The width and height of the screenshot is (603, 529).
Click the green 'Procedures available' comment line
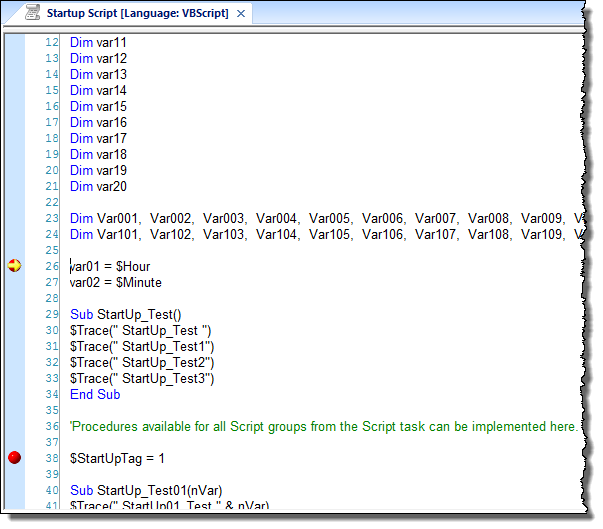[x=324, y=427]
